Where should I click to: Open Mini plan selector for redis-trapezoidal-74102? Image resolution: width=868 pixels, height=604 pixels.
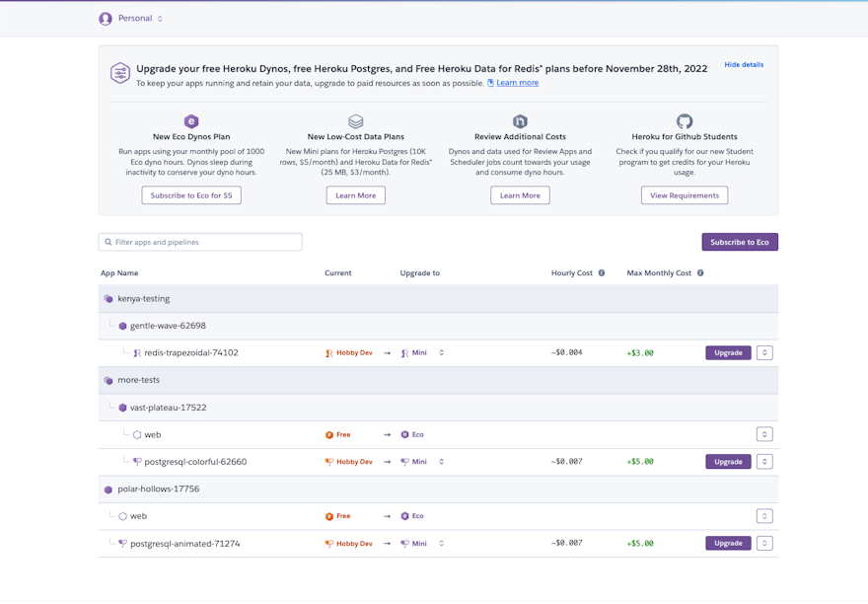point(441,353)
